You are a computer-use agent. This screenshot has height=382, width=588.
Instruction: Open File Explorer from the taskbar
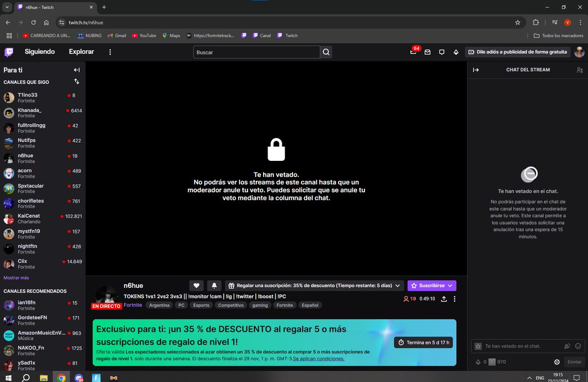[x=44, y=378]
